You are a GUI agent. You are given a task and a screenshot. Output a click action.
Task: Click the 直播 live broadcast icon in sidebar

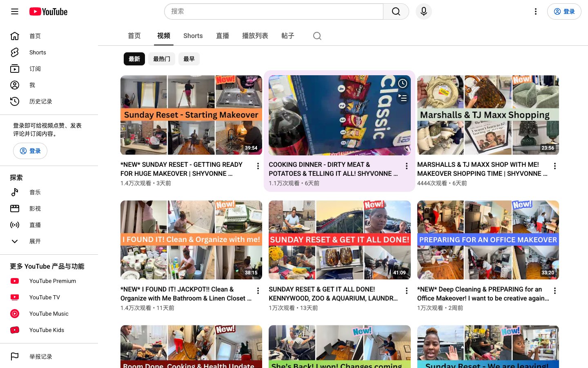tap(15, 225)
